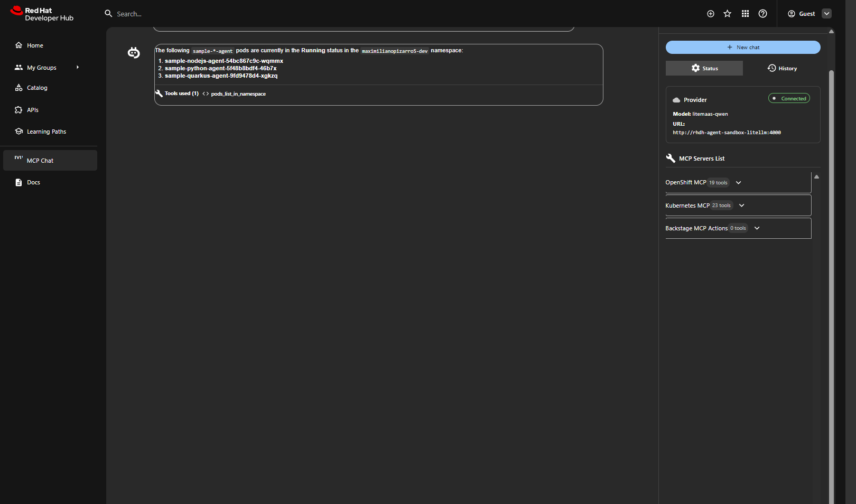Click the pods_list_in_namespace tool label
856x504 pixels.
click(238, 94)
